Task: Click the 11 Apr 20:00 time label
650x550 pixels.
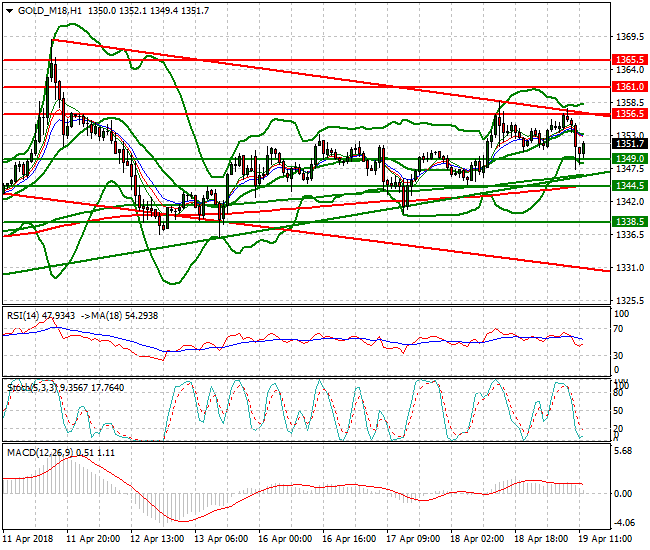Action: (93, 539)
